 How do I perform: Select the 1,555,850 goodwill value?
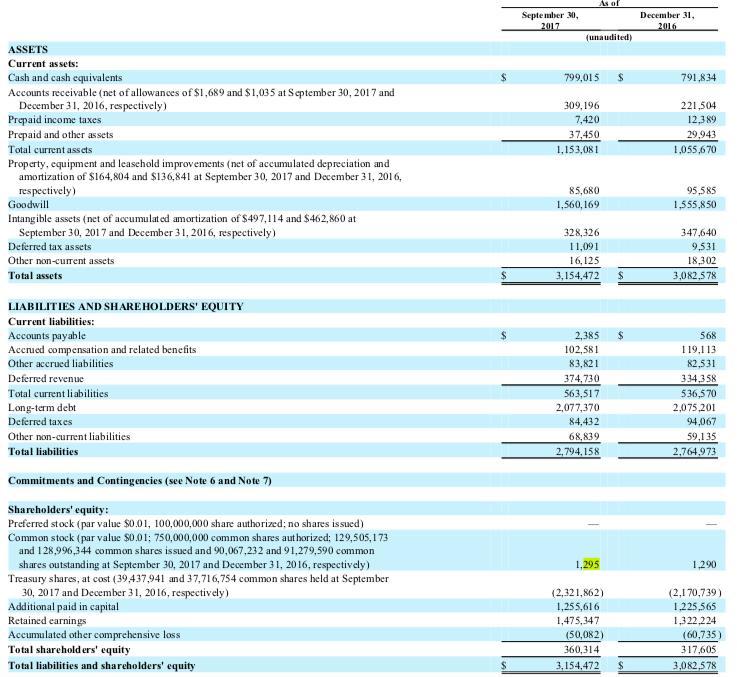coord(695,205)
